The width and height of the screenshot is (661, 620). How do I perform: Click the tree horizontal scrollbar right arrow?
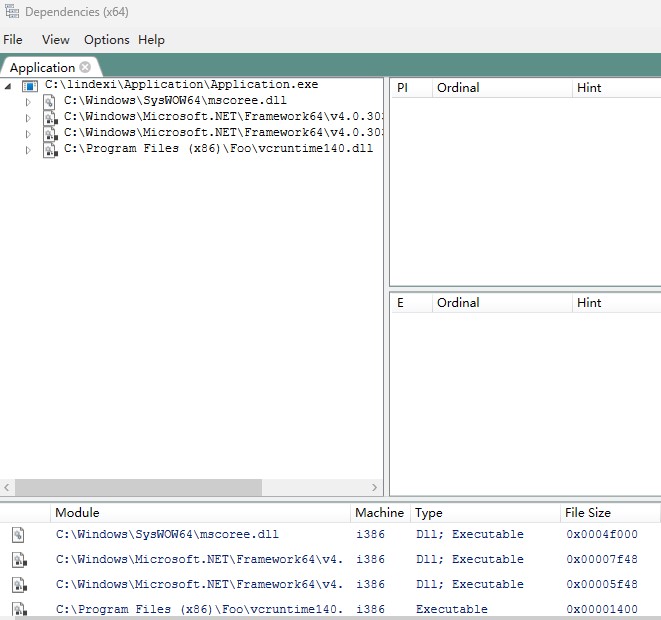pyautogui.click(x=375, y=488)
